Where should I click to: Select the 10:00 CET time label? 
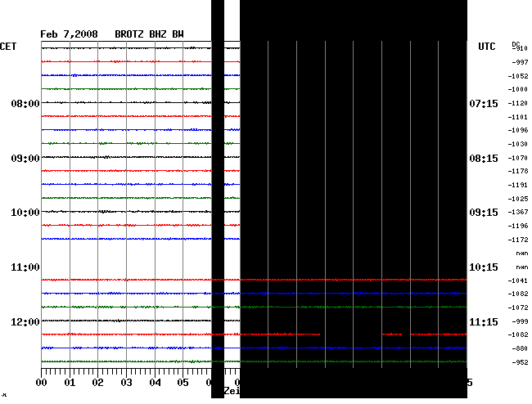(x=25, y=213)
